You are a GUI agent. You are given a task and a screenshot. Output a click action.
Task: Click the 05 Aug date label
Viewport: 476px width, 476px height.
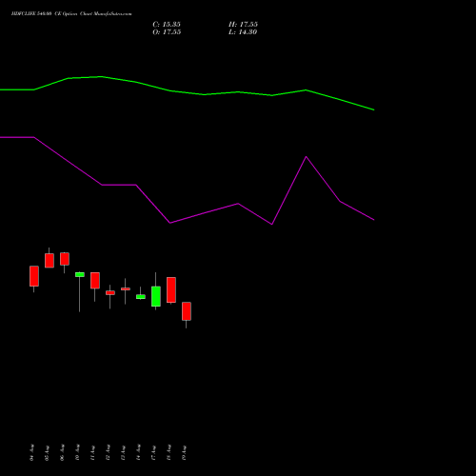click(47, 452)
